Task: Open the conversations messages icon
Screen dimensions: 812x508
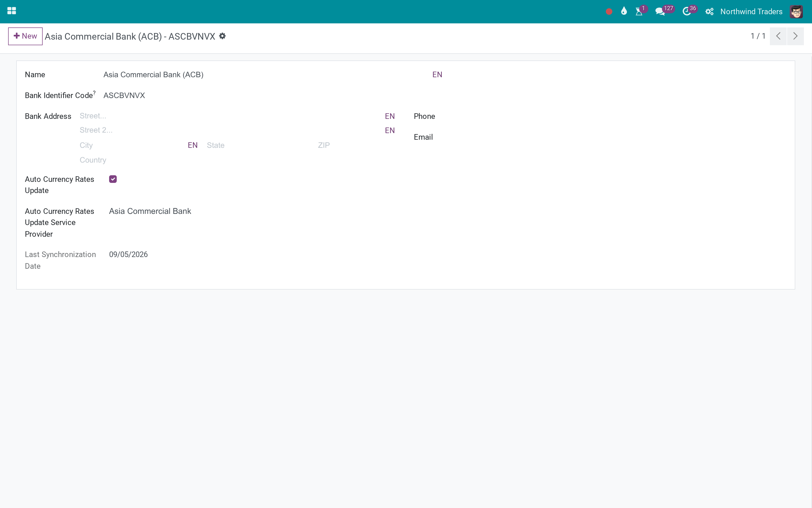Action: 660,11
